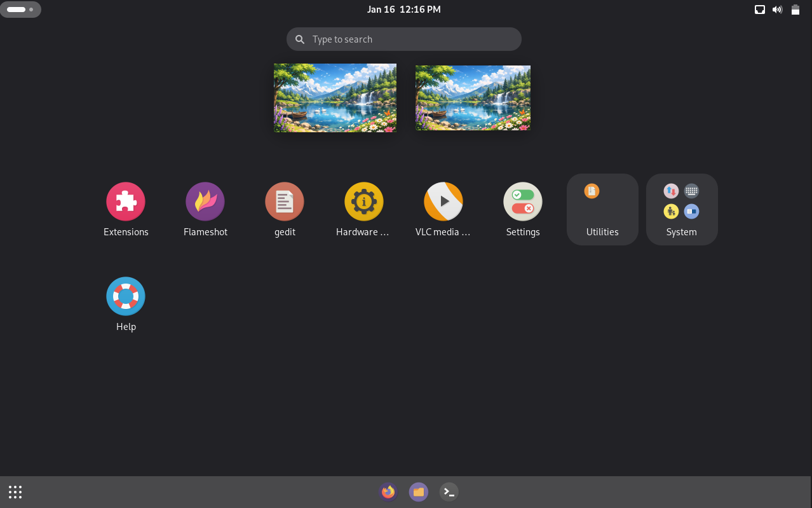
Task: Launch the Hardware information app
Action: [x=364, y=201]
